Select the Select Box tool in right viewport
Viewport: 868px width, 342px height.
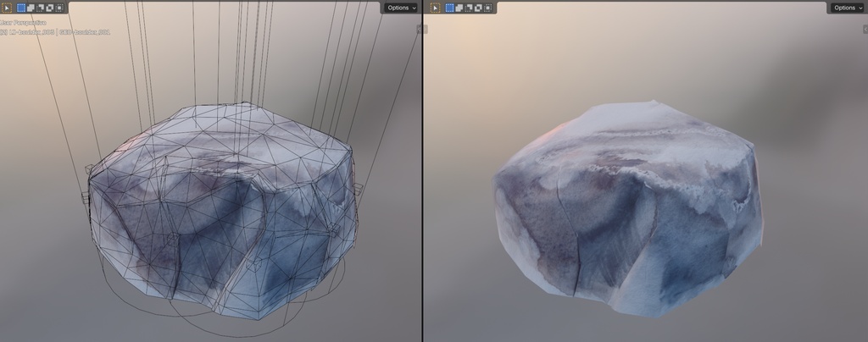(437, 8)
